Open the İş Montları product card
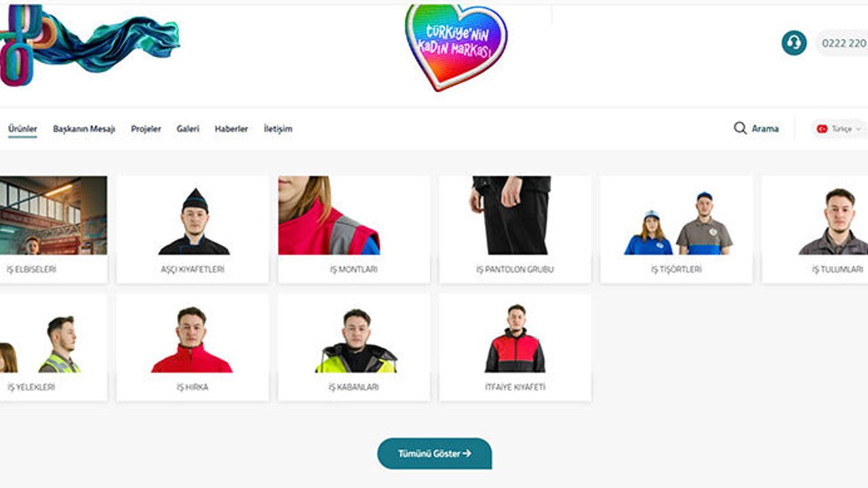Image resolution: width=868 pixels, height=488 pixels. 353,229
